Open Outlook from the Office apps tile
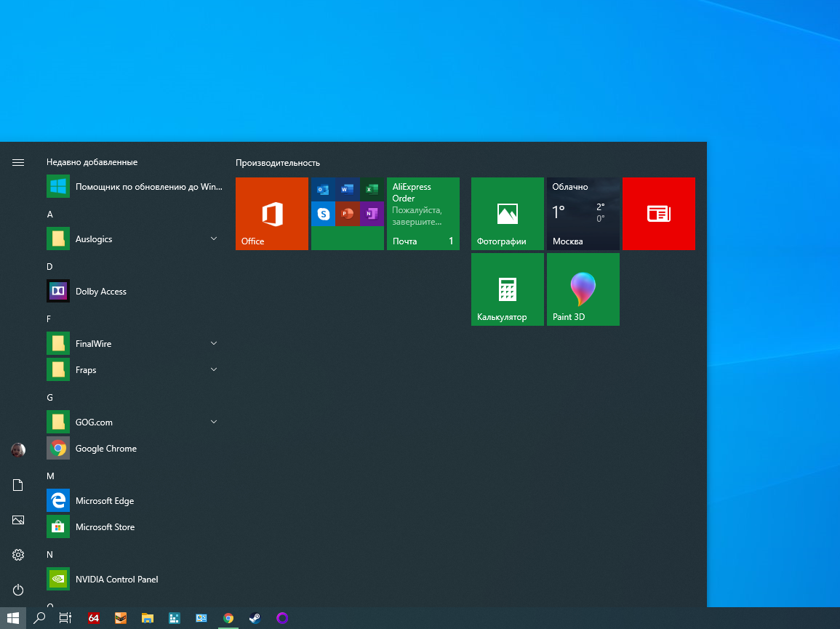This screenshot has height=629, width=840. (323, 189)
